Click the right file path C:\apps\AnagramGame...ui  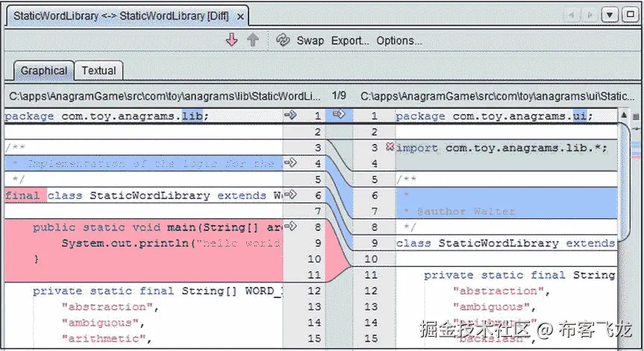pyautogui.click(x=498, y=96)
